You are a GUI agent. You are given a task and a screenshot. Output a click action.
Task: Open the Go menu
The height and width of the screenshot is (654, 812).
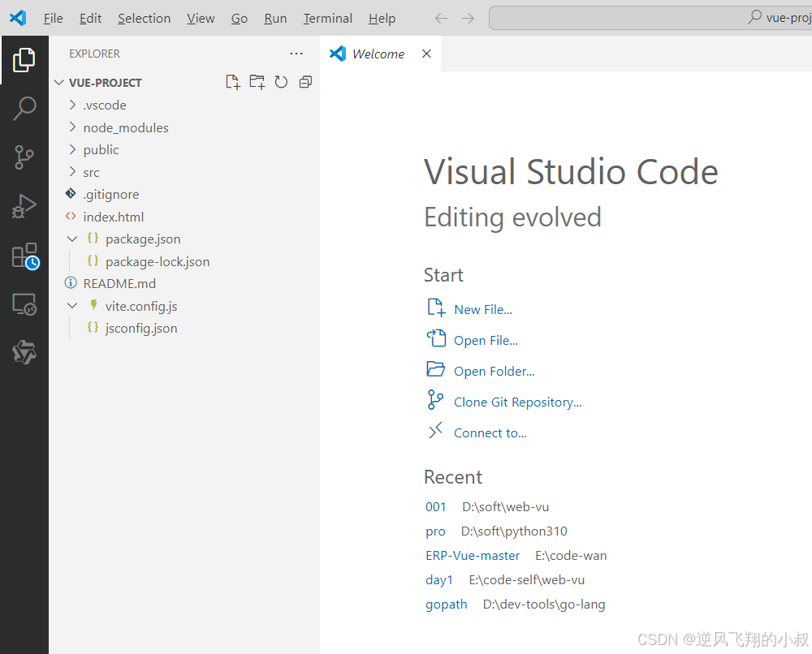240,19
